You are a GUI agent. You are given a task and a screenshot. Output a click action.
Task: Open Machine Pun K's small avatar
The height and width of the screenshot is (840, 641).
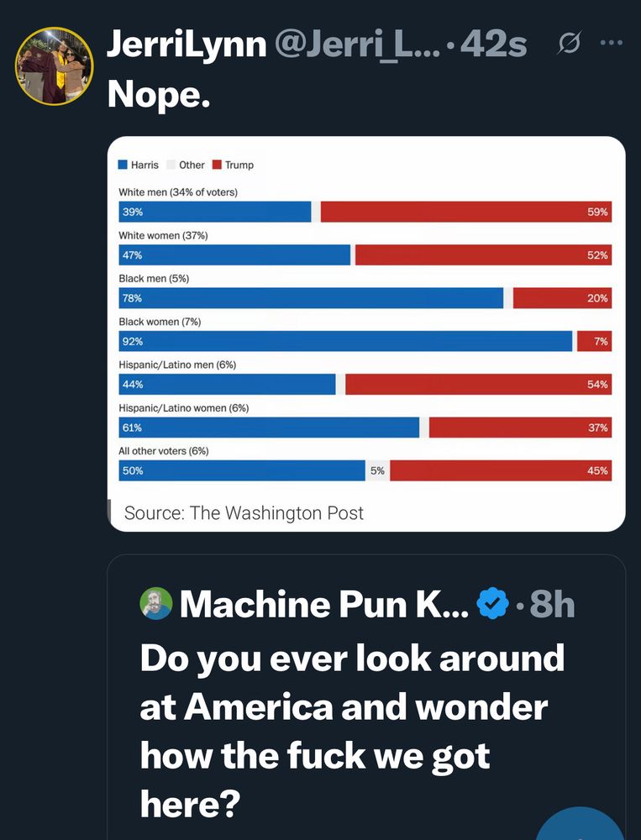156,604
